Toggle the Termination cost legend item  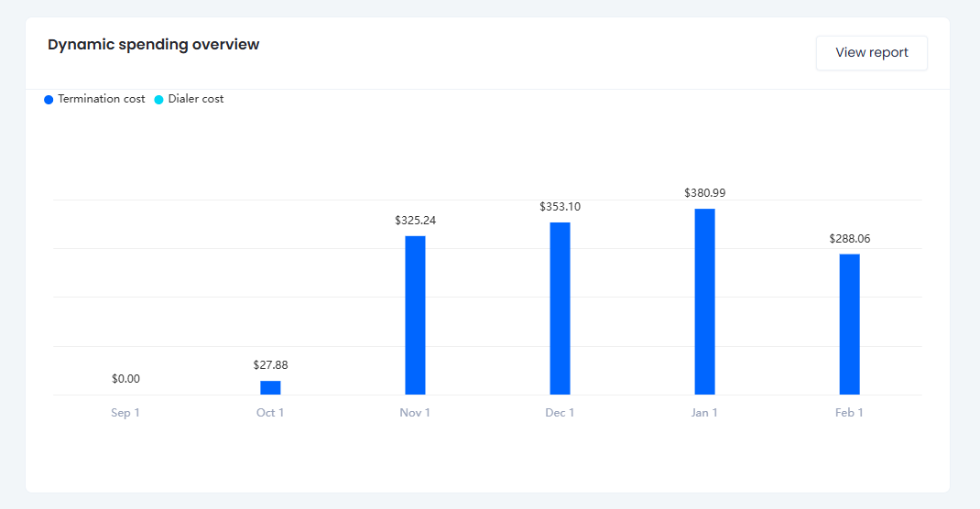point(94,99)
